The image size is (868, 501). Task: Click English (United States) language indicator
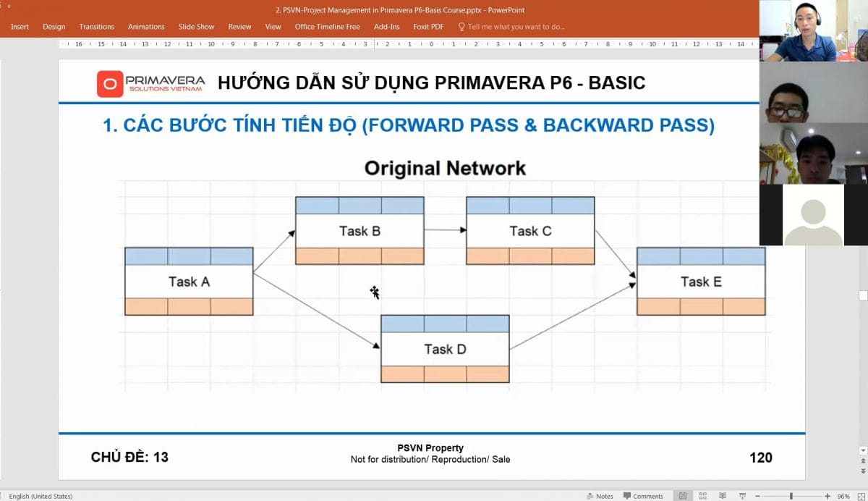[41, 496]
